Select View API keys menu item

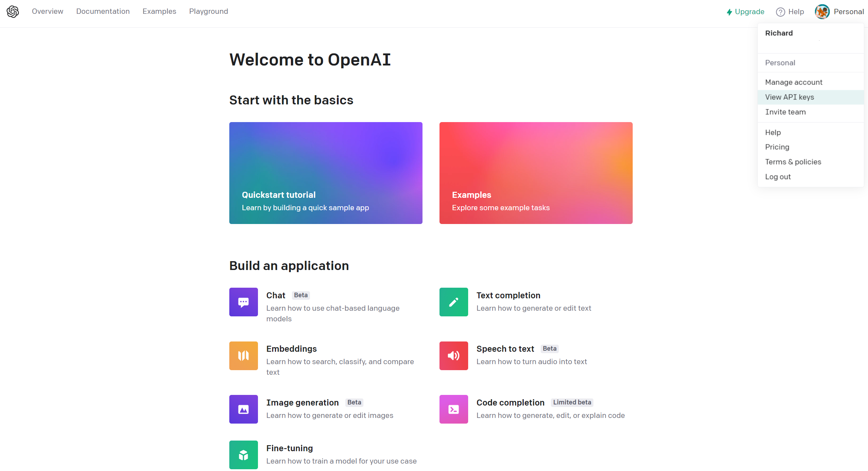pyautogui.click(x=790, y=97)
